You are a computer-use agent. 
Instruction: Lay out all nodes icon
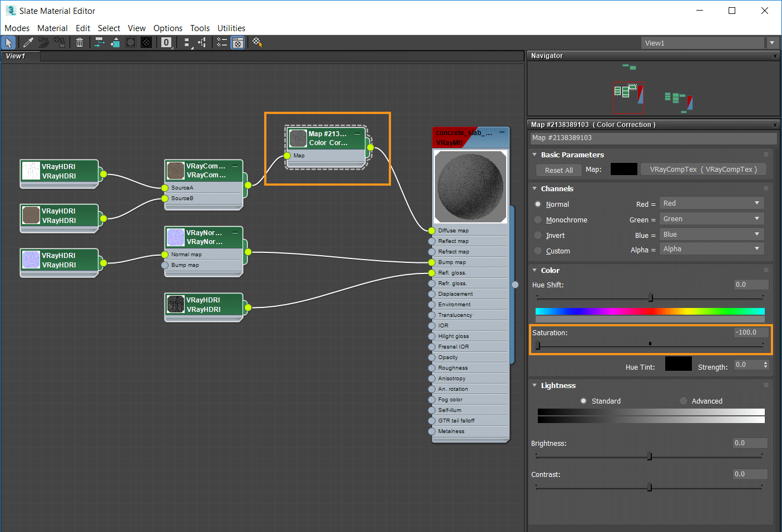(x=187, y=43)
